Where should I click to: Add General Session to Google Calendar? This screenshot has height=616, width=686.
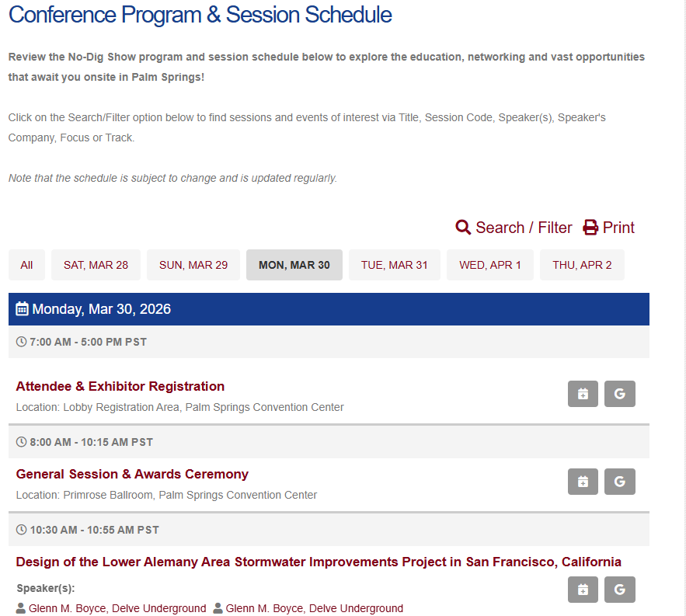tap(619, 482)
